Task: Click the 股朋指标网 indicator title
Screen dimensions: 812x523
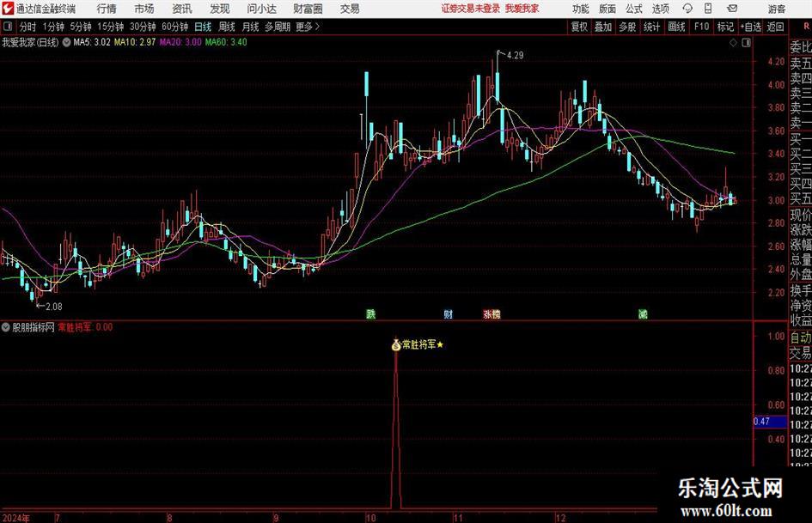Action: click(34, 327)
